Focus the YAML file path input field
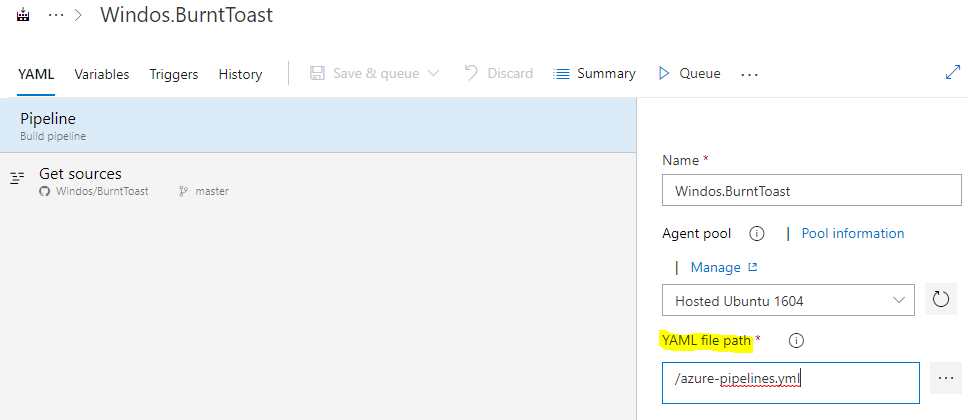Viewport: 980px width, 420px height. [x=791, y=382]
